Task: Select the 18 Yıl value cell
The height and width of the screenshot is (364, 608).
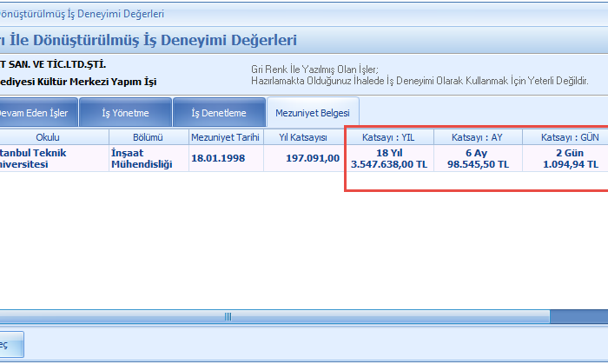Action: click(389, 158)
